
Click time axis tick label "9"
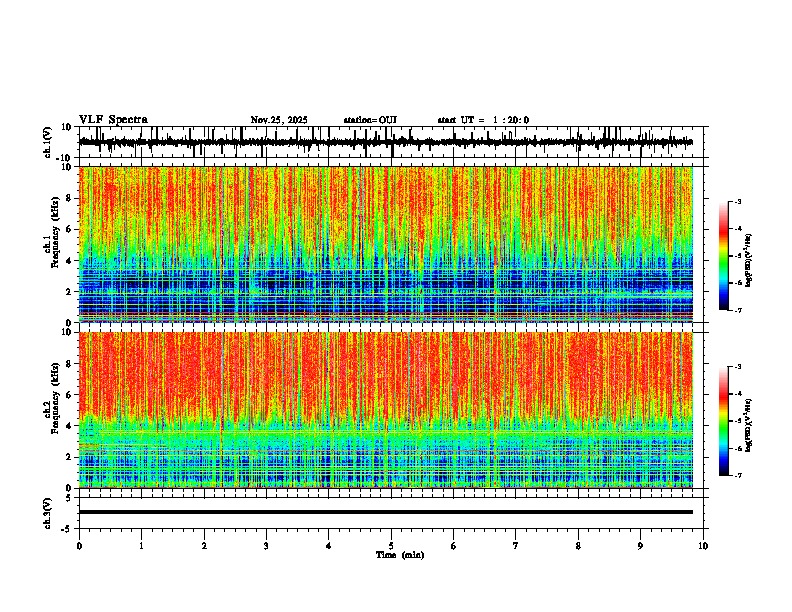pos(640,546)
